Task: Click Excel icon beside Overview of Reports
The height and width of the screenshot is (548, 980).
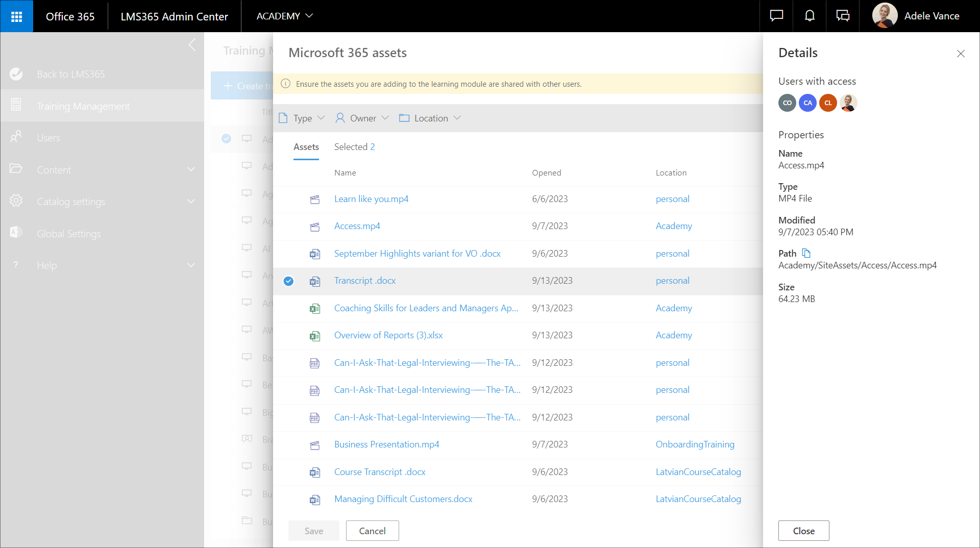Action: point(315,336)
